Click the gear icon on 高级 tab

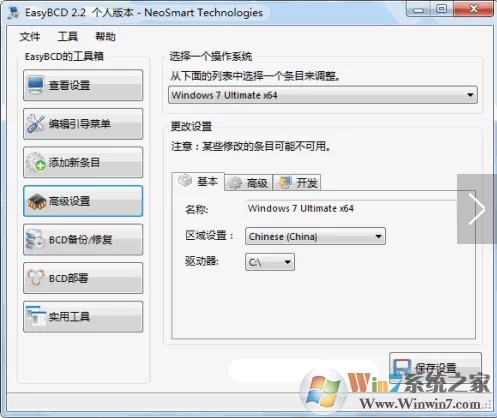click(235, 183)
